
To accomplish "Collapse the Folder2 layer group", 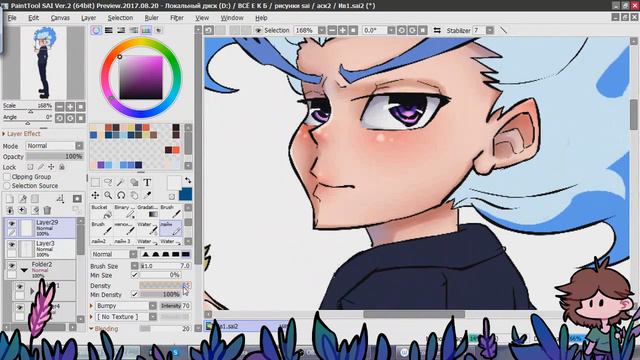I will point(24,270).
